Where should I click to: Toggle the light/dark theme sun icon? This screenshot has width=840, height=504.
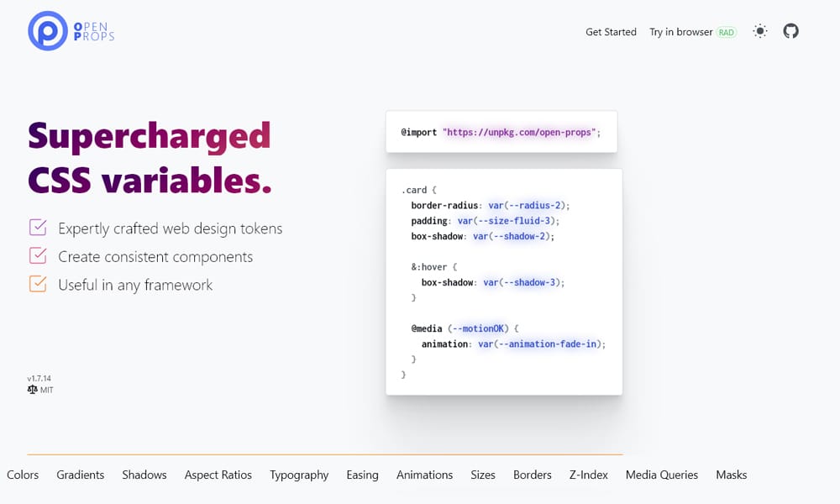(x=760, y=31)
